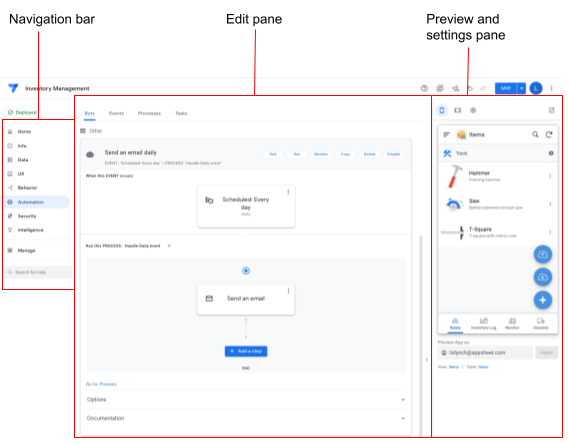Select the Hammer item thumbnail
This screenshot has height=443, width=569.
(x=454, y=176)
